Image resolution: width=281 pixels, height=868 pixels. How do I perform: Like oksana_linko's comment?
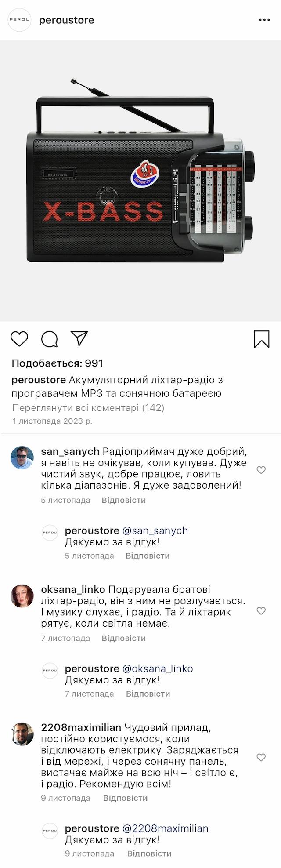tap(261, 611)
